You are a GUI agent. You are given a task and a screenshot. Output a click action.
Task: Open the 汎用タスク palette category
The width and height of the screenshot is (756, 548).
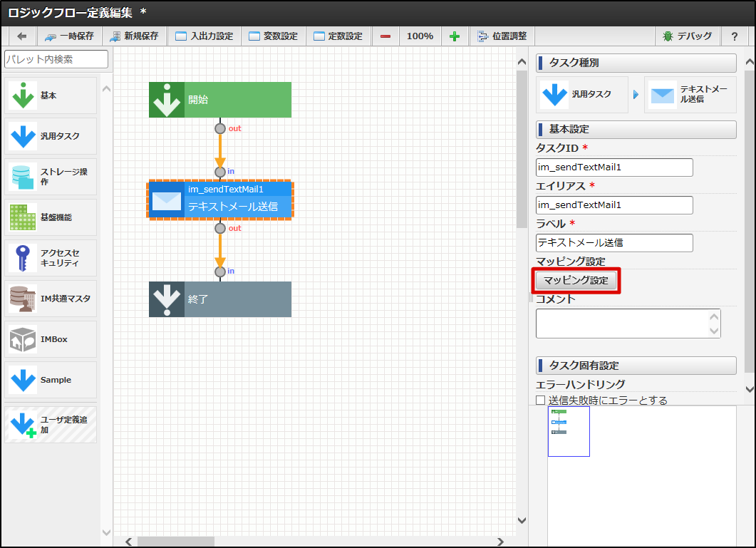[x=51, y=136]
